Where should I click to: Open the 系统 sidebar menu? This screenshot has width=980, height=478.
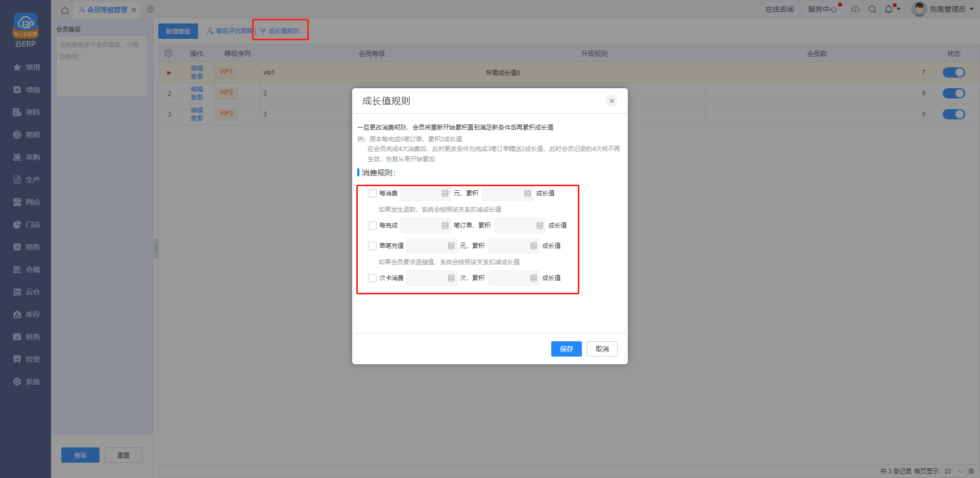coord(26,382)
